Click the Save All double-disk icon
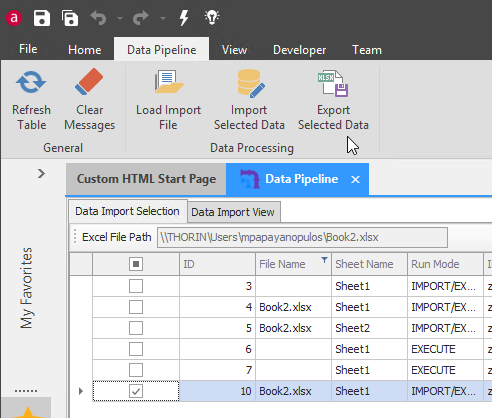This screenshot has height=418, width=492. pos(70,18)
